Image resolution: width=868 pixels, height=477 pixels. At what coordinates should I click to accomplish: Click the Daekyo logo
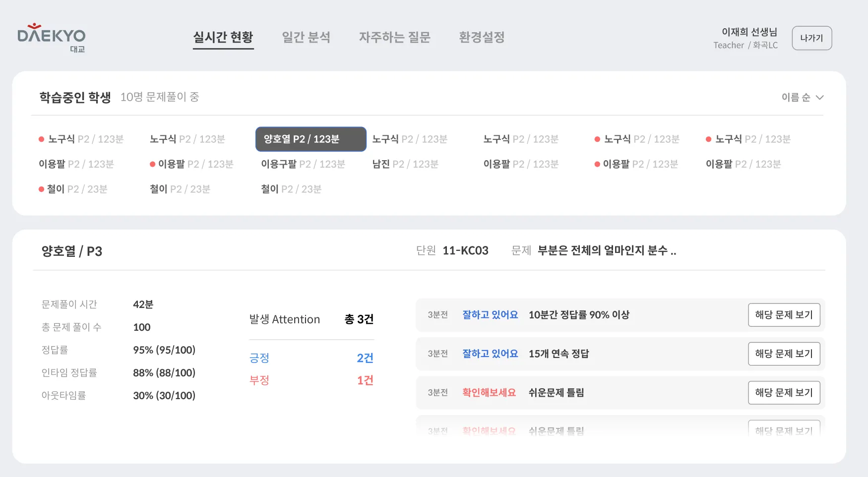click(x=52, y=38)
